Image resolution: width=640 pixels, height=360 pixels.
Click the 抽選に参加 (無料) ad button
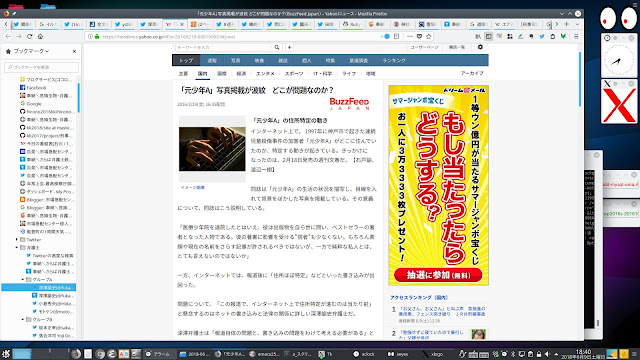point(438,275)
